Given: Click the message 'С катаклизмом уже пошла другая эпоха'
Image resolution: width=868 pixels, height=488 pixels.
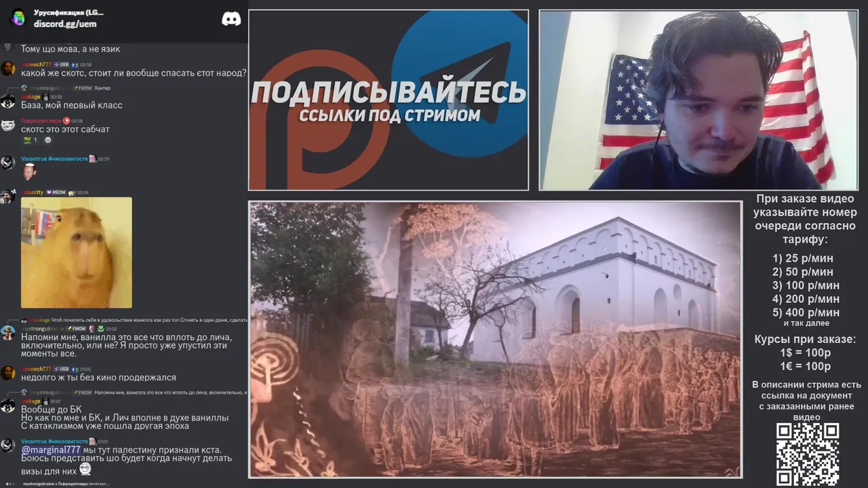Looking at the screenshot, I should 105,426.
